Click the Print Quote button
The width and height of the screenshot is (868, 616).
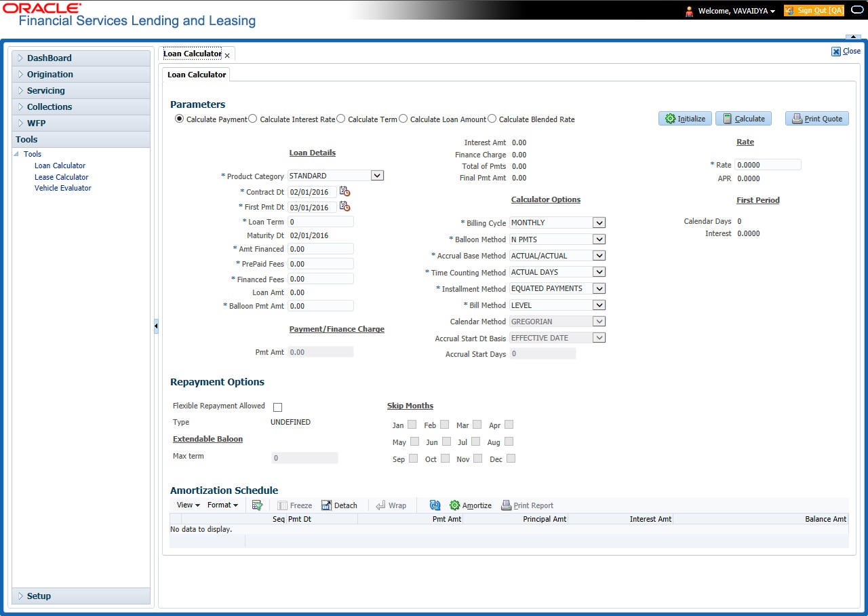816,119
